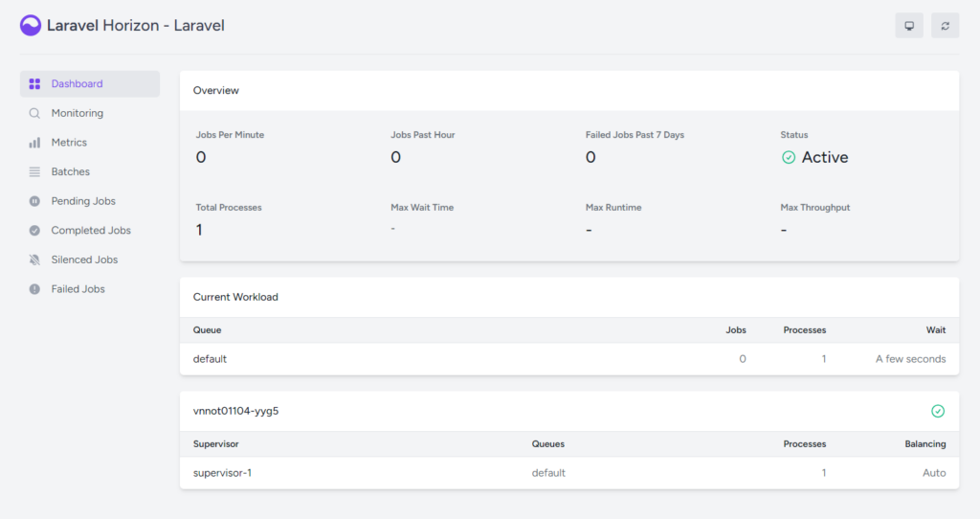Click the Dashboard grid icon
The width and height of the screenshot is (980, 519).
point(34,84)
